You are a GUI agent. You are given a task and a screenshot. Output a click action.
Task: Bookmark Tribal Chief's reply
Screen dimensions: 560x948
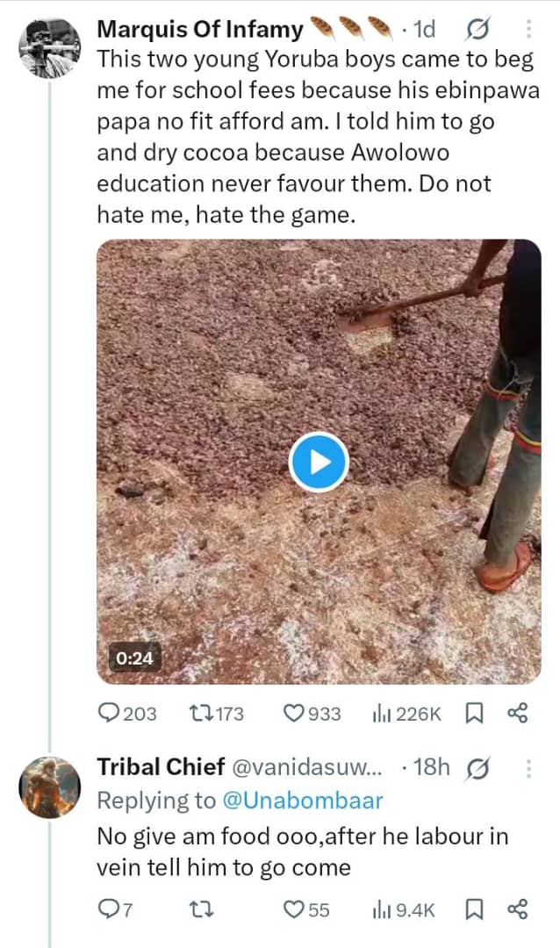(x=474, y=910)
